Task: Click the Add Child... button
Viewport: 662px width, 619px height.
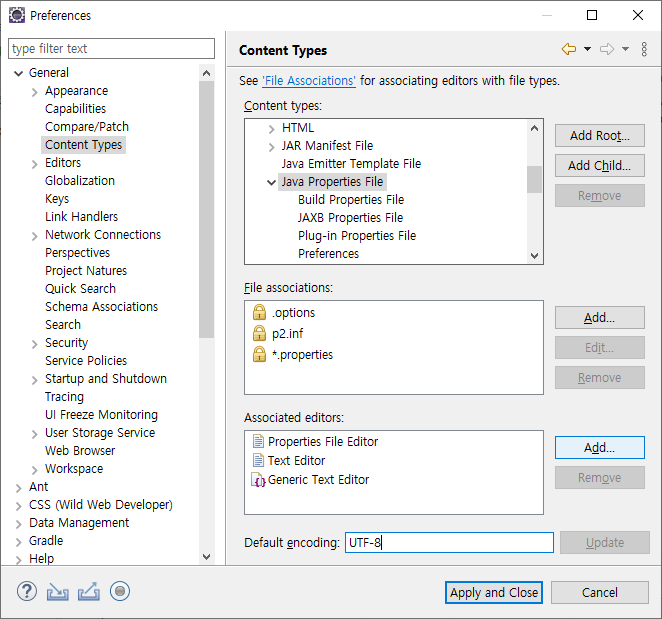Action: click(x=600, y=166)
